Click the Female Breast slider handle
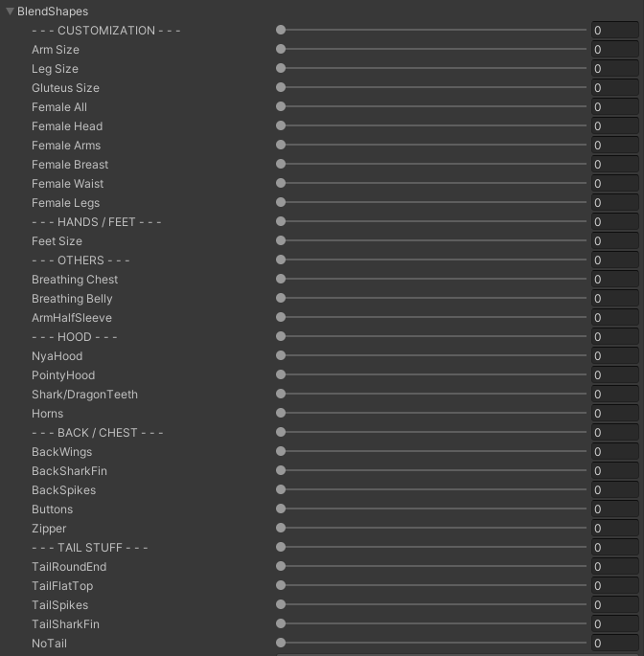The image size is (644, 656). pos(281,164)
